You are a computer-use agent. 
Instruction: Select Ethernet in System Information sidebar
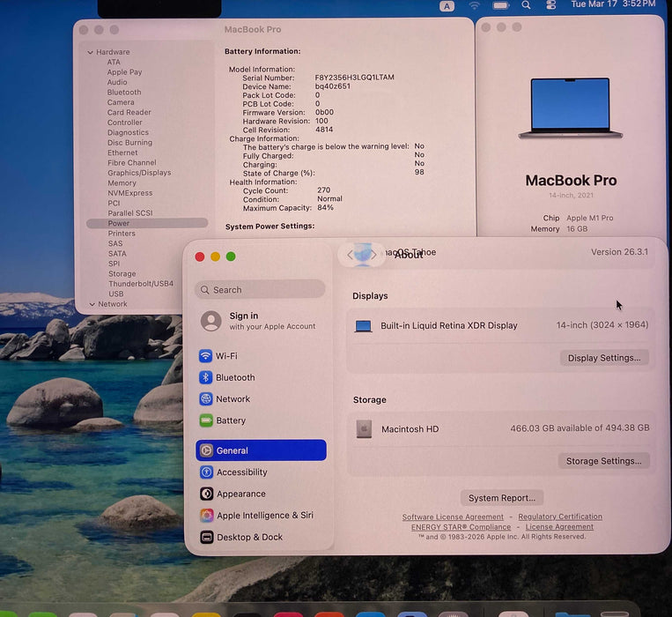pyautogui.click(x=122, y=152)
